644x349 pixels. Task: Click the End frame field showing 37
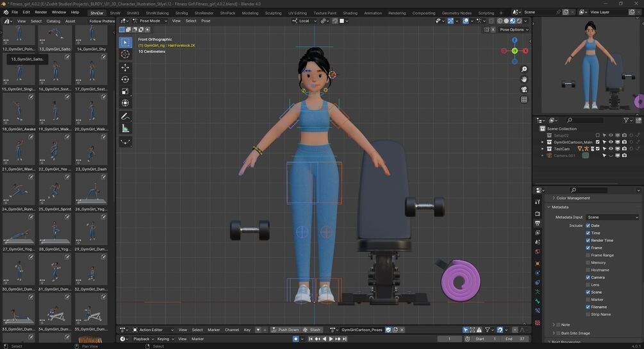click(x=515, y=339)
